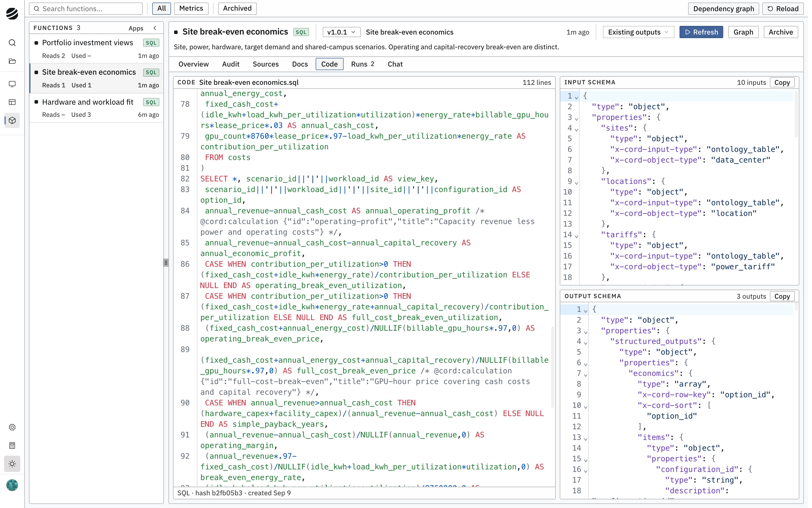This screenshot has height=508, width=812.
Task: Open the Dependency graph
Action: coord(723,9)
